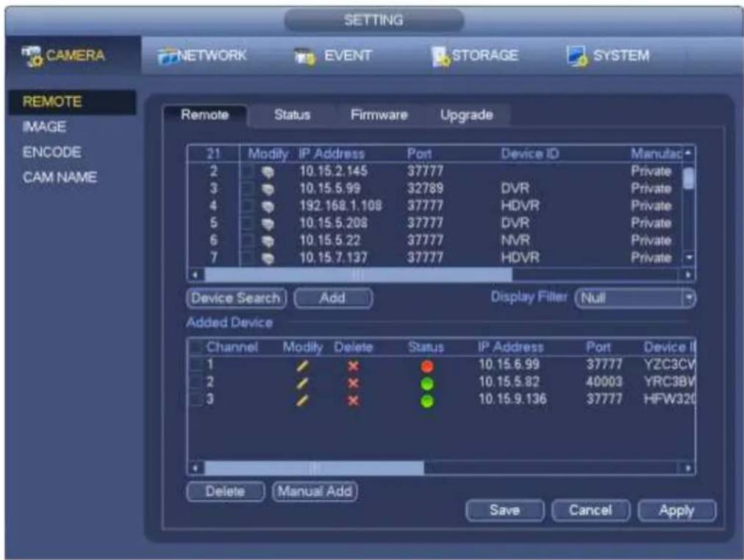Select port value 40003
Screen dimensions: 744x560
click(604, 381)
